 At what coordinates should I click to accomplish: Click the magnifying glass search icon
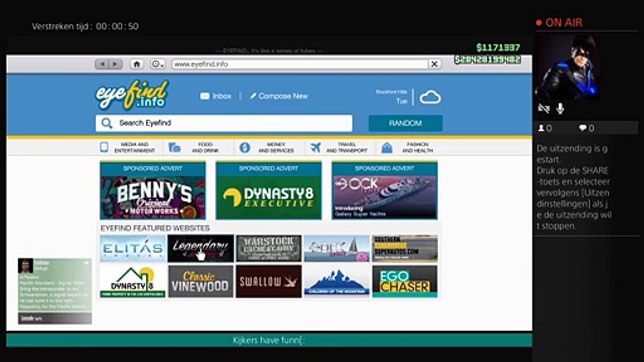tap(106, 123)
